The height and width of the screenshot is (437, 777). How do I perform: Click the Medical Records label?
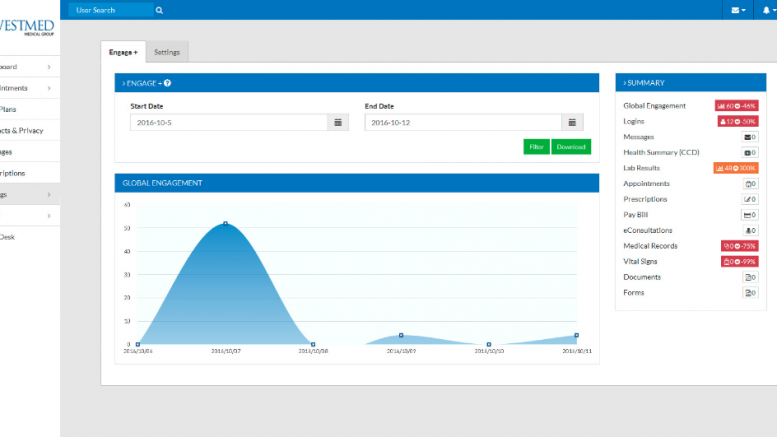tap(650, 246)
